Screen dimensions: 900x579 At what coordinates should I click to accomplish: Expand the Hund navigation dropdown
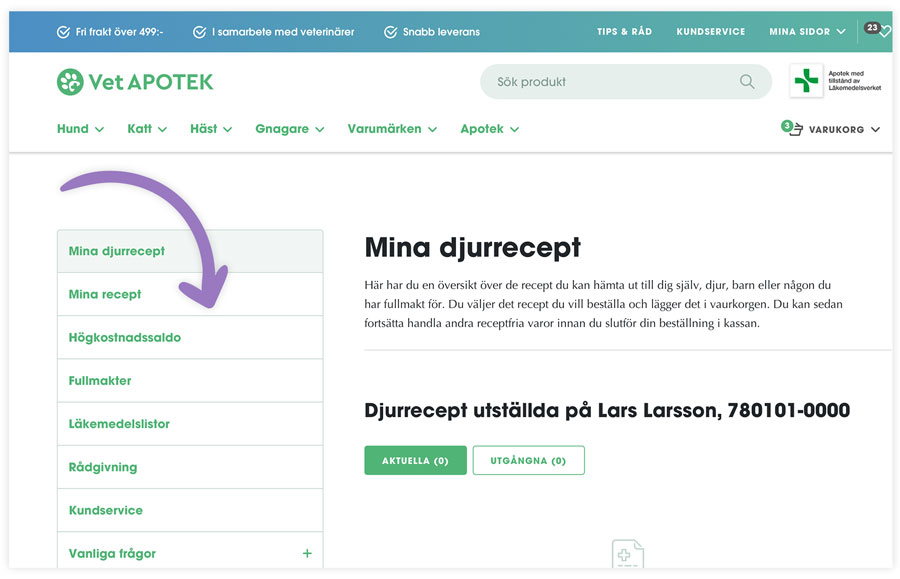(x=80, y=129)
